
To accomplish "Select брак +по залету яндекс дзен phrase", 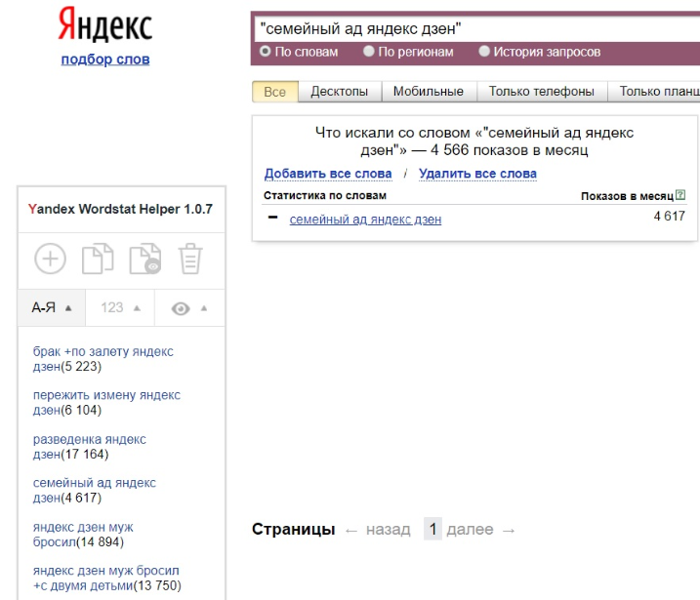I will tap(103, 359).
